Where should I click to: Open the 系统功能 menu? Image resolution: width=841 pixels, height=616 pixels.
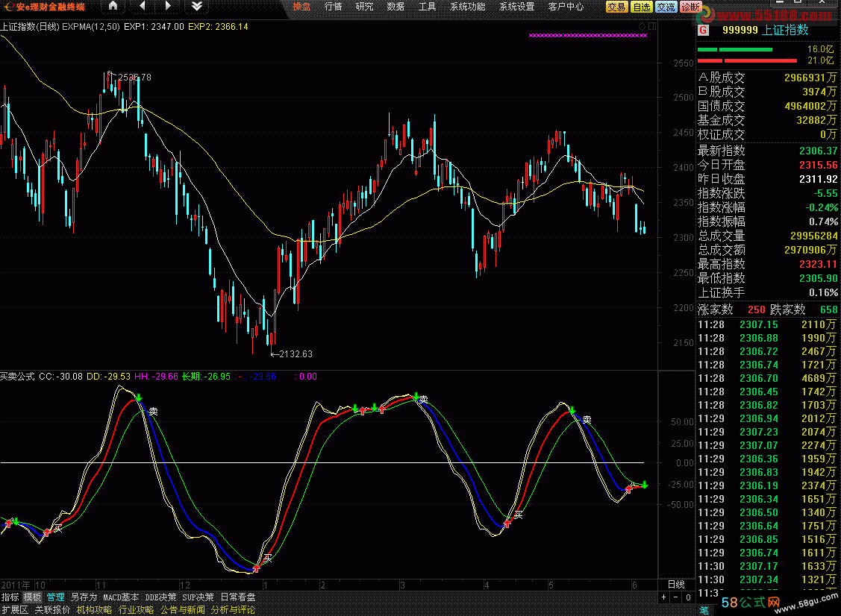pos(467,7)
